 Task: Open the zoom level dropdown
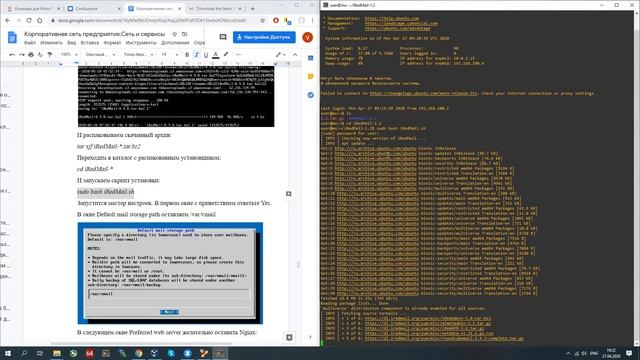click(68, 55)
